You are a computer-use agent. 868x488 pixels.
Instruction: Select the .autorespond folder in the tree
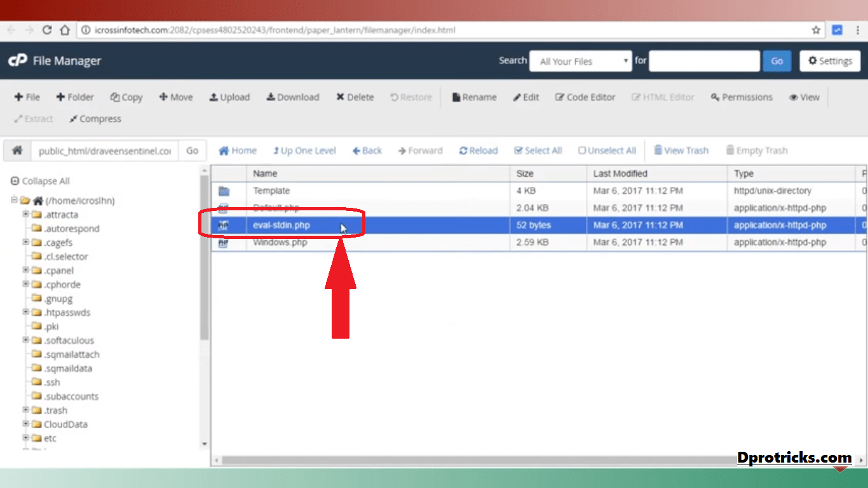pyautogui.click(x=72, y=228)
